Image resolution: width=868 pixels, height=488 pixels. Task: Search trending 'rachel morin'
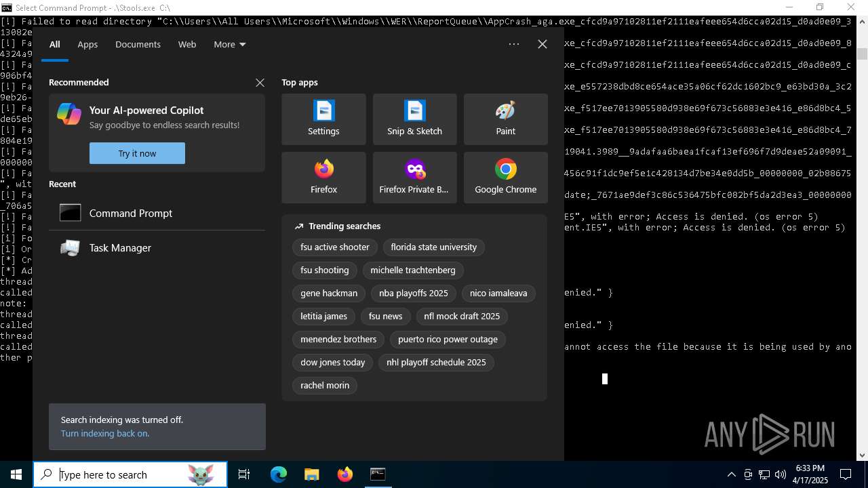(325, 386)
